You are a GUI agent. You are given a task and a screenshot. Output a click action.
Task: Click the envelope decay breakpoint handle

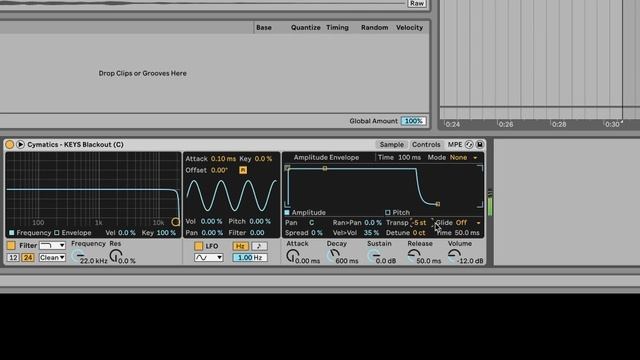click(x=325, y=168)
